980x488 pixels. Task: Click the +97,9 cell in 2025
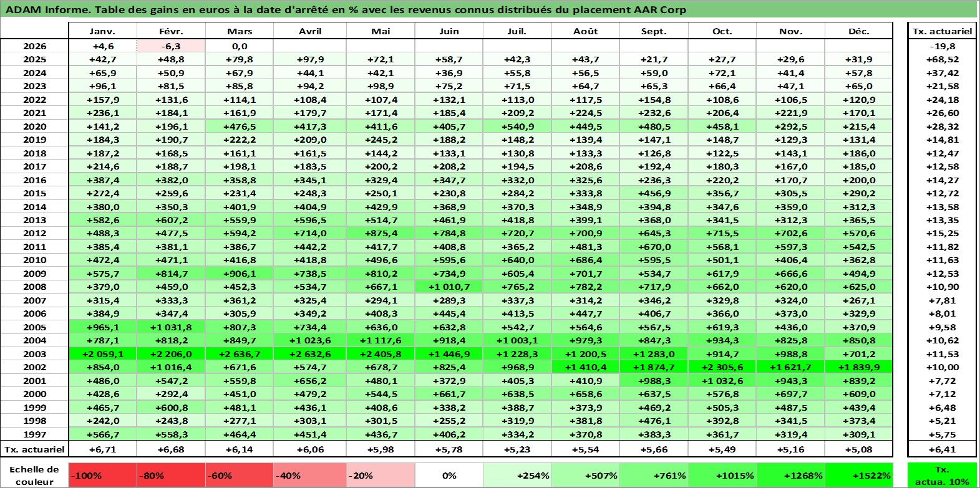tap(309, 59)
